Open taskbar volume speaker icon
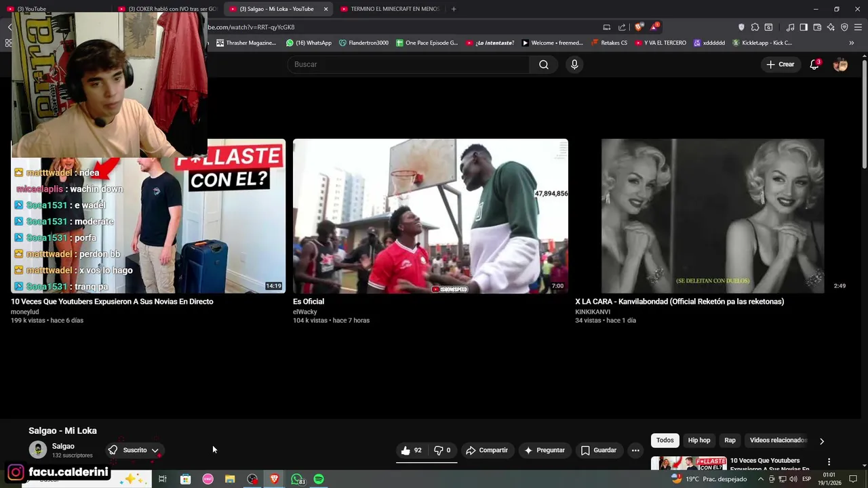The height and width of the screenshot is (488, 868). coord(793,479)
